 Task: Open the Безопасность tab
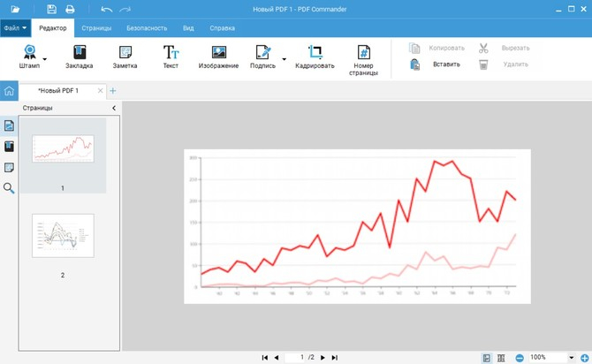point(147,28)
